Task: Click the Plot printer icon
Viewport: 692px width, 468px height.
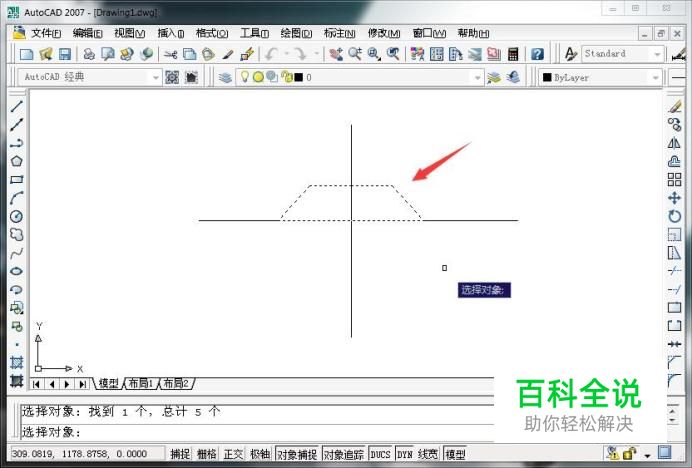Action: [x=89, y=54]
